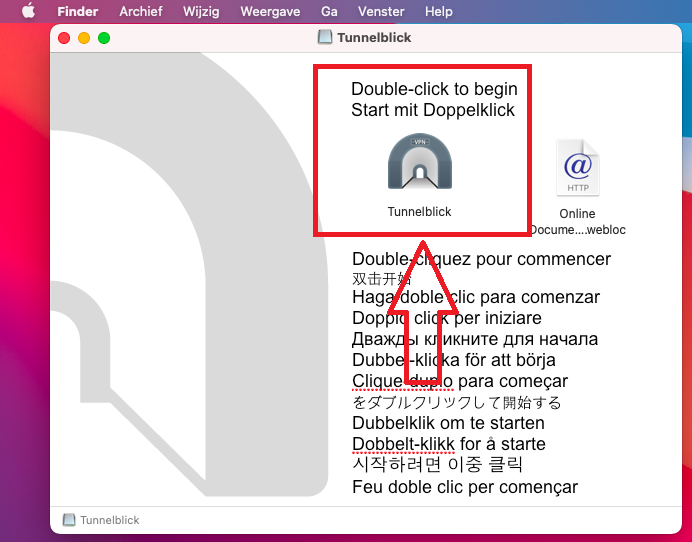The height and width of the screenshot is (542, 692).
Task: Click the Tunnelblick entry in the path bar
Action: 101,520
